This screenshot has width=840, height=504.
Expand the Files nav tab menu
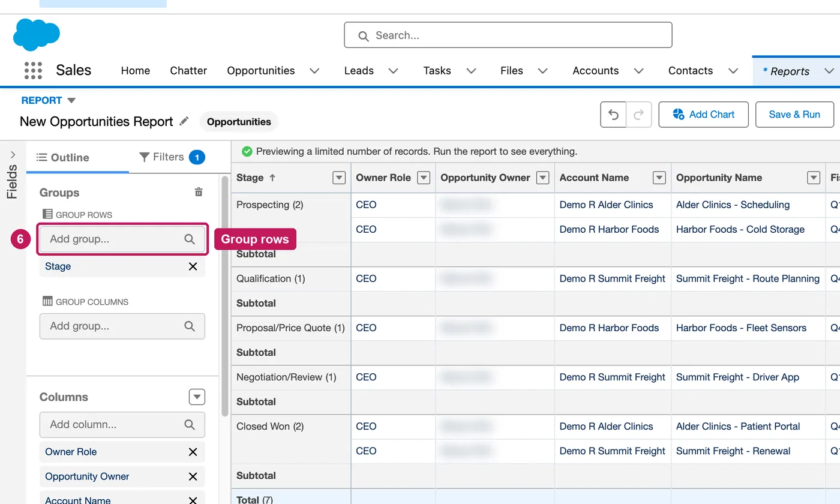[542, 71]
